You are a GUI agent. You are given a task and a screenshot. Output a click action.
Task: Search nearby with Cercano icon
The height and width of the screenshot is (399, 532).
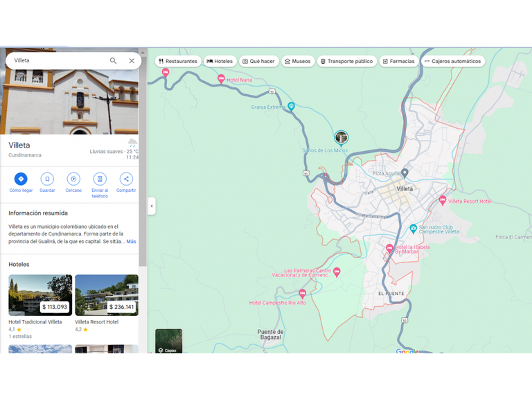click(73, 179)
